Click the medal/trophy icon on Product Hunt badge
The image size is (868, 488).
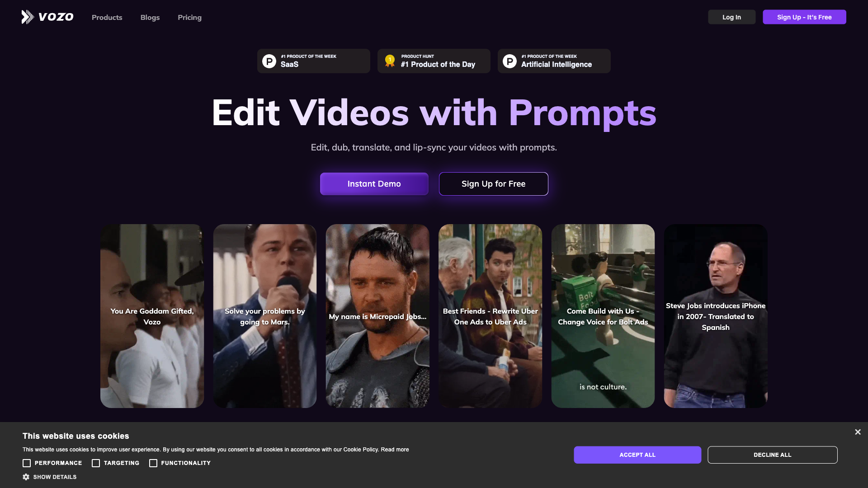[x=390, y=61]
